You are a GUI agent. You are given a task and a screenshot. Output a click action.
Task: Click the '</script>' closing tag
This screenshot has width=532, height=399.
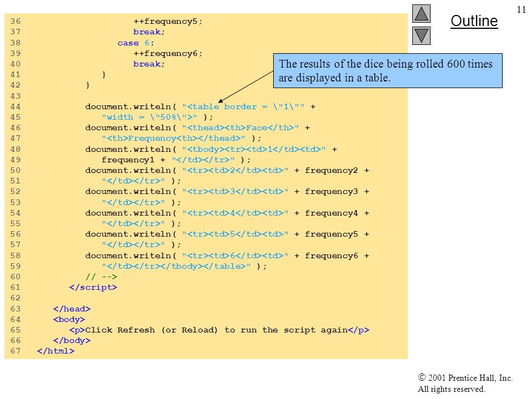click(x=93, y=288)
